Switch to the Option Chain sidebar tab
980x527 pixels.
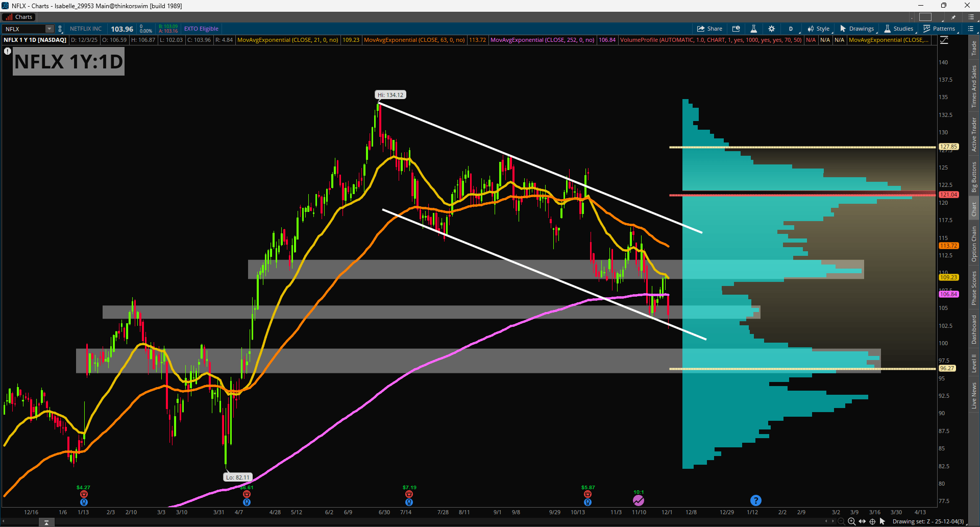tap(974, 244)
